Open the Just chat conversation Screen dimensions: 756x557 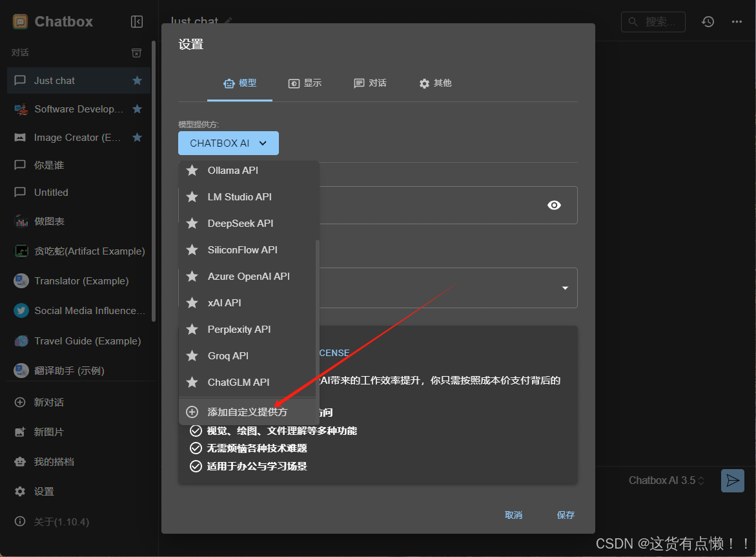(x=79, y=81)
